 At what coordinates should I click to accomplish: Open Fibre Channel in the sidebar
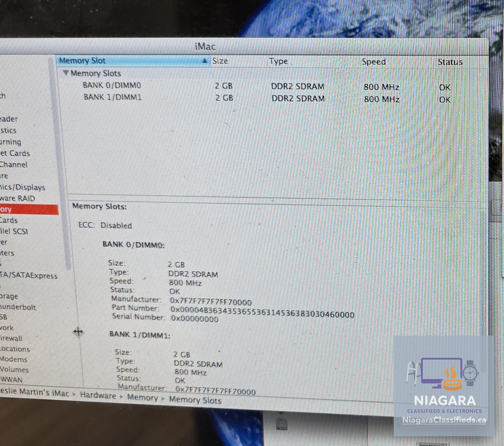(x=14, y=165)
